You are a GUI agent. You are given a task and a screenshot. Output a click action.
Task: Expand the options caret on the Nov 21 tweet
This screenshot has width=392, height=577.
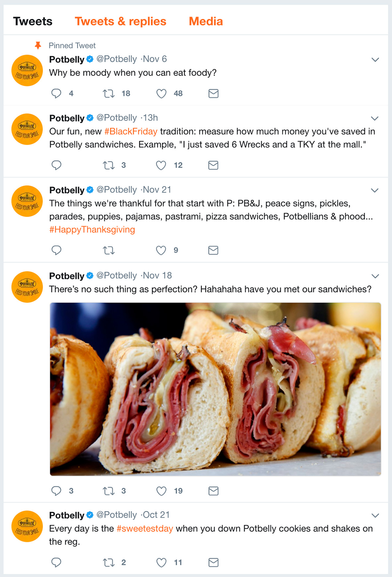point(375,190)
